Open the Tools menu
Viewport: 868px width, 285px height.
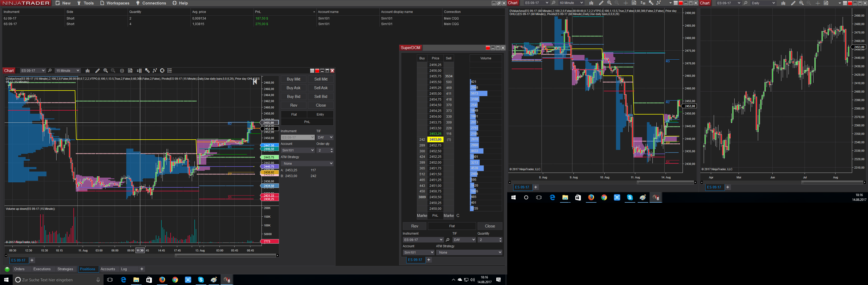tap(85, 3)
